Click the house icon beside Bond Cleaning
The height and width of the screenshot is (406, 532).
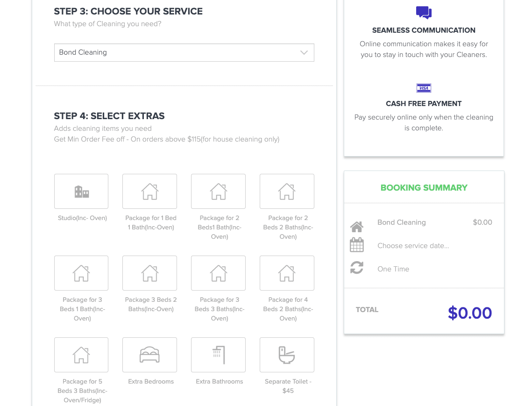tap(357, 227)
